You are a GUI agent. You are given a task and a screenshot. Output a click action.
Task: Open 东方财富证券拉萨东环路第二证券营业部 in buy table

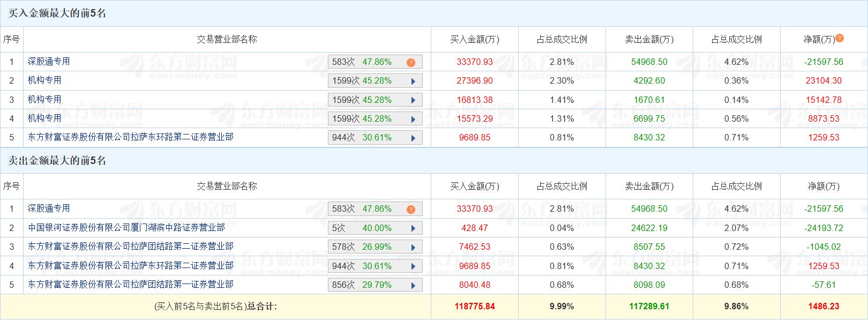pyautogui.click(x=131, y=137)
